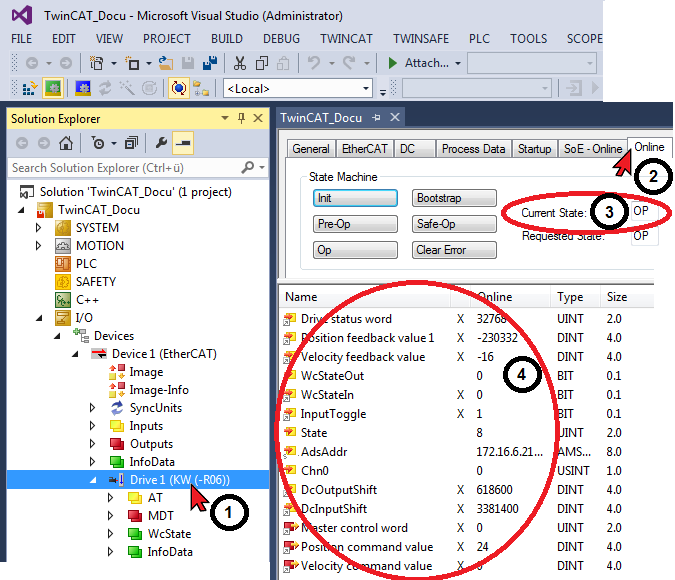Viewport: 675px width, 580px height.
Task: Click the Activate Configuration TwinCAT icon
Action: [30, 89]
